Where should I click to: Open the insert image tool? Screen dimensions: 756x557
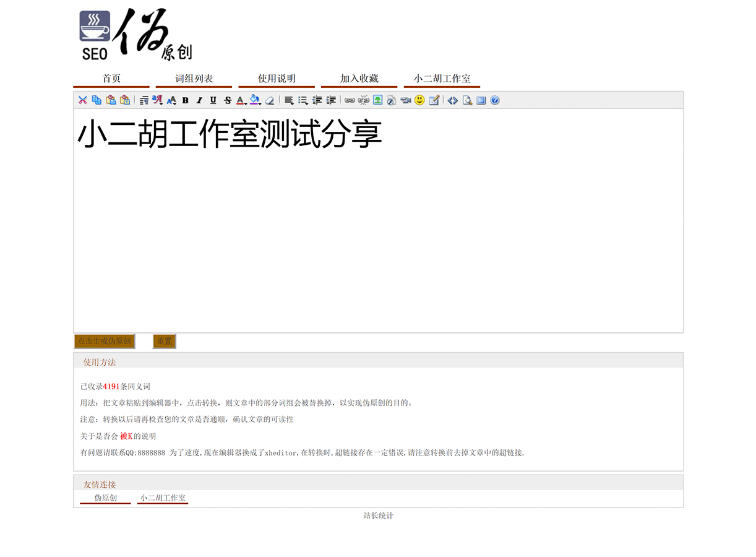377,100
